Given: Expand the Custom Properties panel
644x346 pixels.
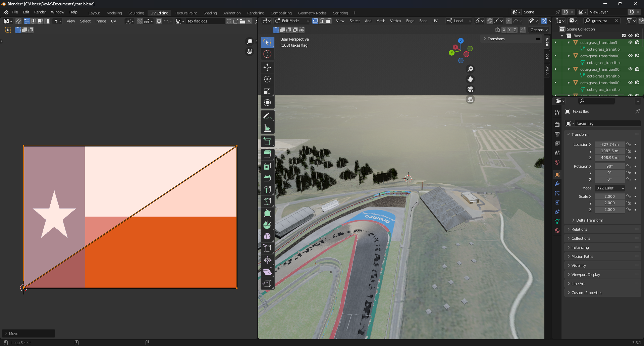Looking at the screenshot, I should (x=603, y=293).
